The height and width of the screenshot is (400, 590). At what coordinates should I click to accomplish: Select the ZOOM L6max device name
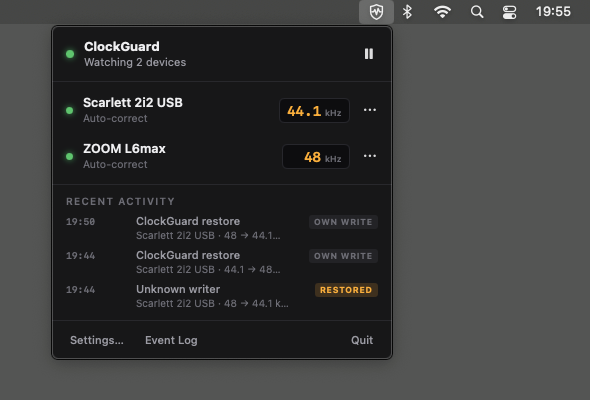point(124,148)
